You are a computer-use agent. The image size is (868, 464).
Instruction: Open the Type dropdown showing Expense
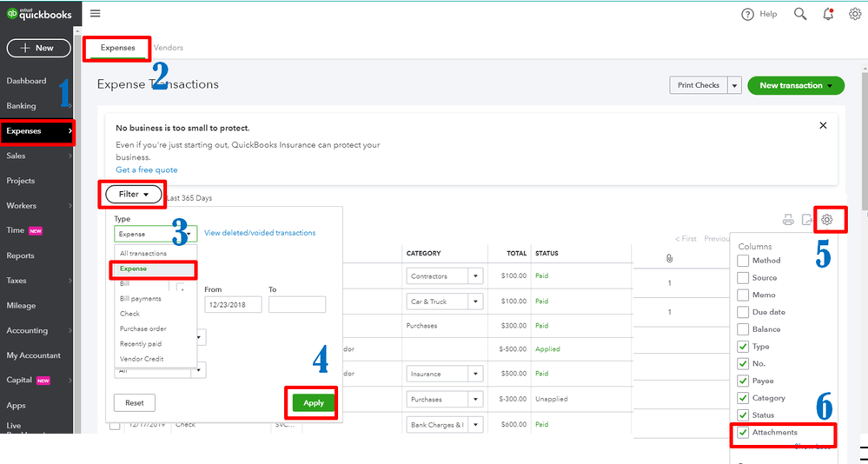(x=156, y=234)
